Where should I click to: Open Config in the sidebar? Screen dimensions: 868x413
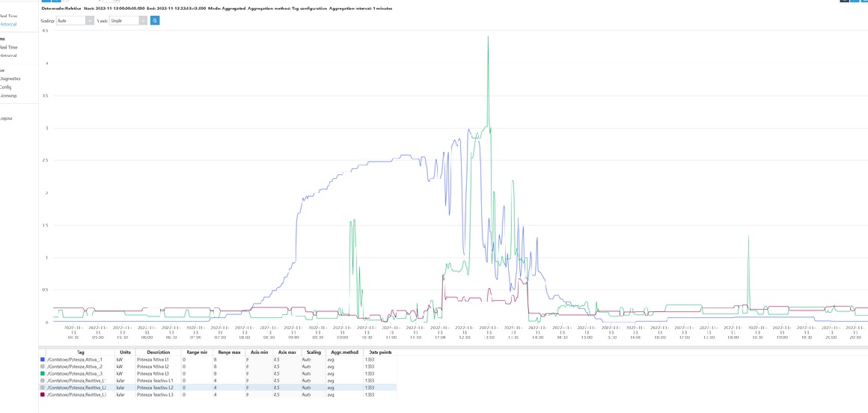coord(6,87)
